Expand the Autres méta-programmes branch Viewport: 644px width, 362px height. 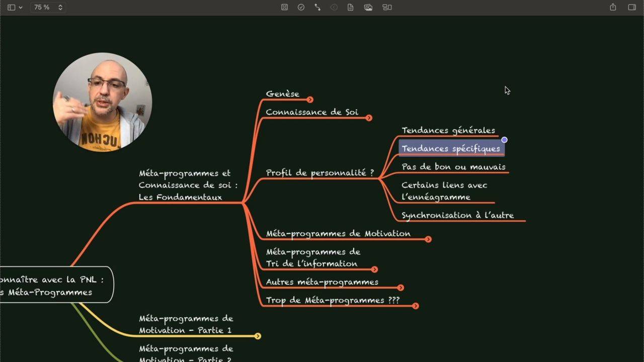(400, 288)
